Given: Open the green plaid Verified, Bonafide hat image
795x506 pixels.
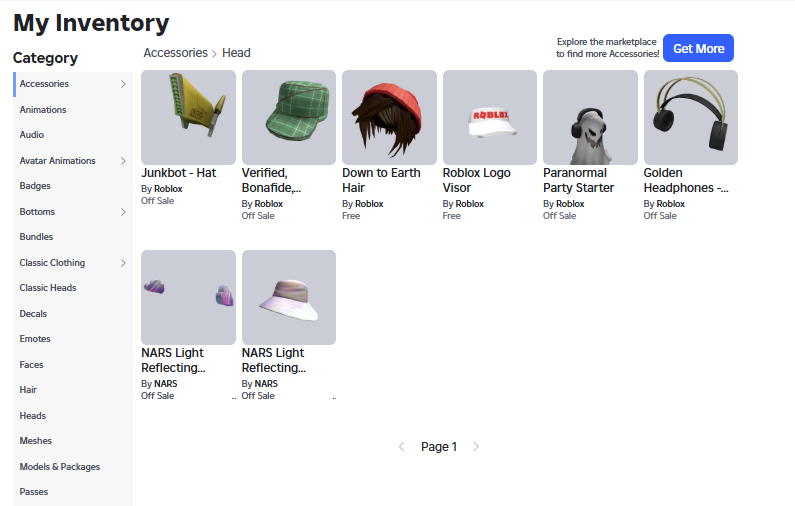Looking at the screenshot, I should click(x=288, y=117).
